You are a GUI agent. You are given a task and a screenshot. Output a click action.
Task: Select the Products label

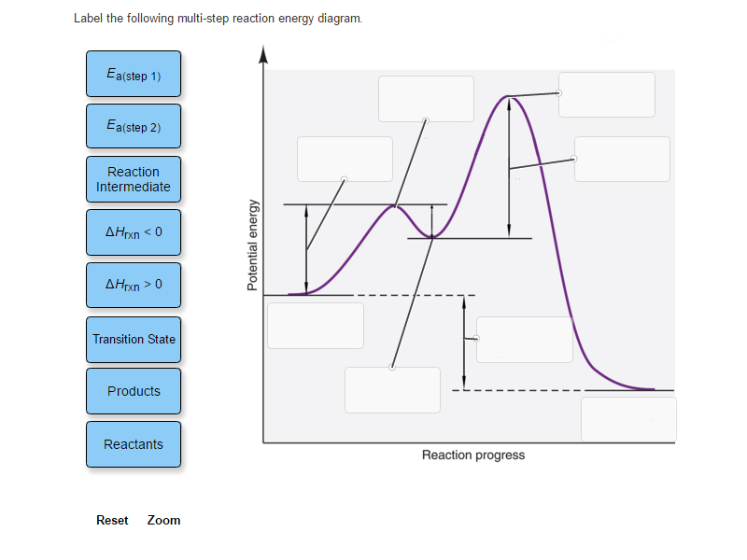133,391
